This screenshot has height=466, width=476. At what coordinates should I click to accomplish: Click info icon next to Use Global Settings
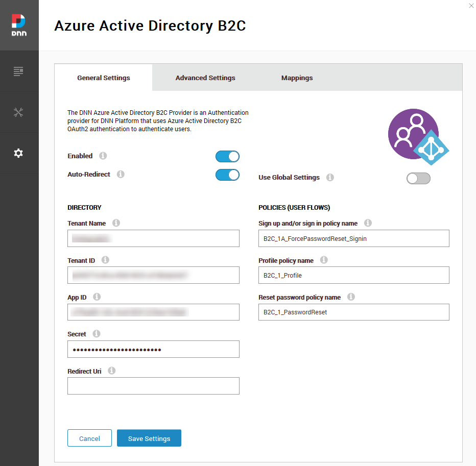pos(330,177)
